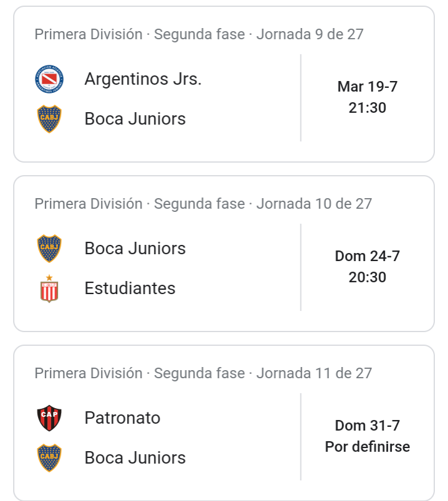
Task: Click the Patronato CAP crest
Action: 49,418
